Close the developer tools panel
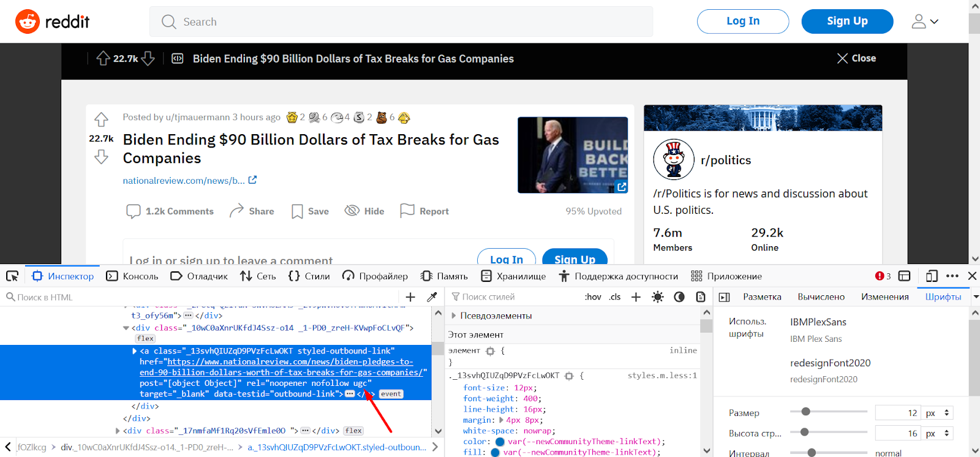The image size is (980, 457). (x=972, y=276)
